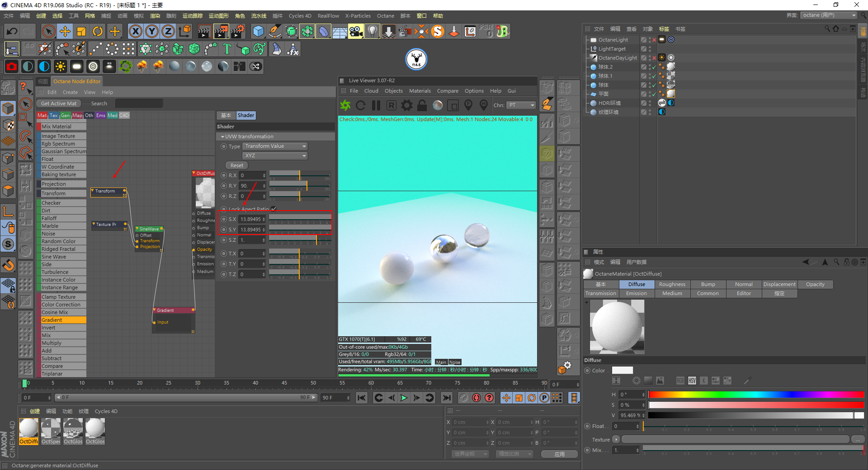Click the R.Y radio button
Screen dimensions: 868x470
click(x=224, y=186)
